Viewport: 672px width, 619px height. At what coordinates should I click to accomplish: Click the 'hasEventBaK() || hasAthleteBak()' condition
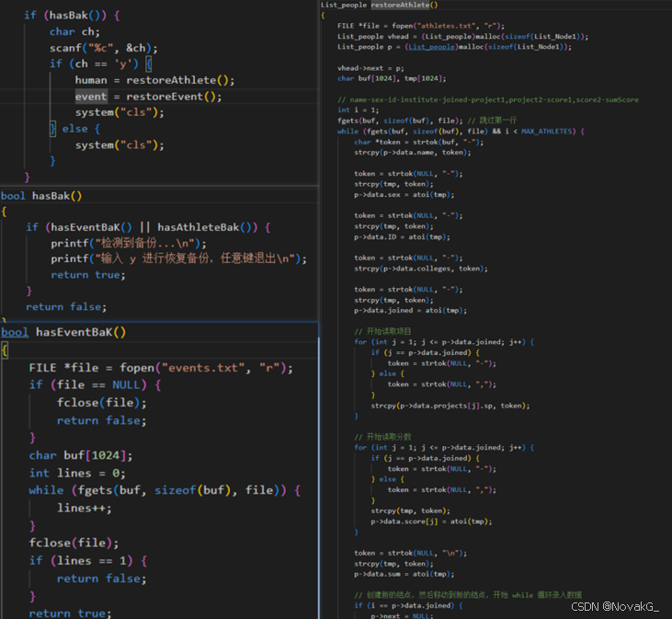coord(150,227)
